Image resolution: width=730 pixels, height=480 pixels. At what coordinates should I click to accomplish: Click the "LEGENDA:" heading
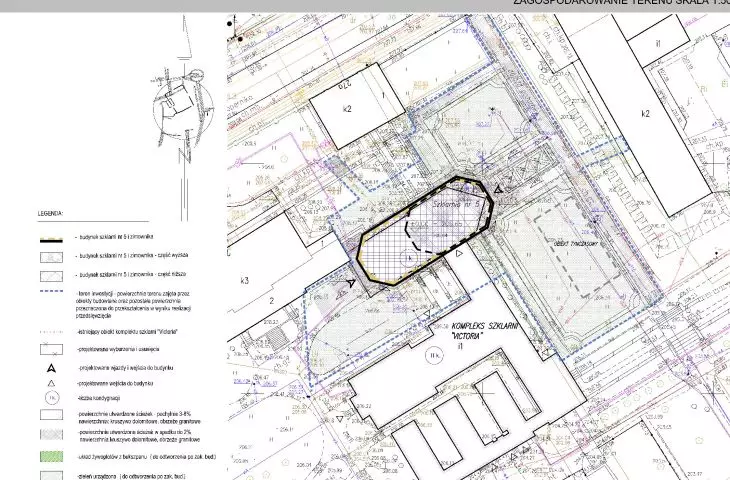pos(50,214)
